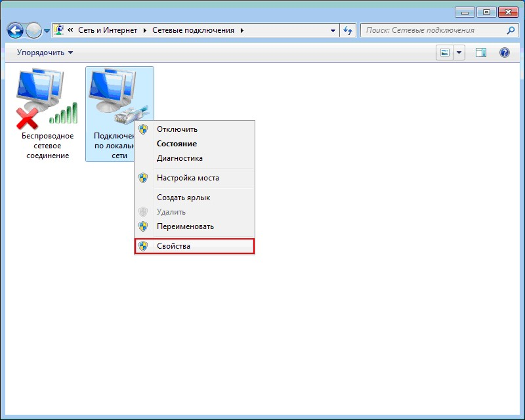Click the Поиск: Сетевые подключения search field
The height and width of the screenshot is (420, 525).
(x=433, y=30)
